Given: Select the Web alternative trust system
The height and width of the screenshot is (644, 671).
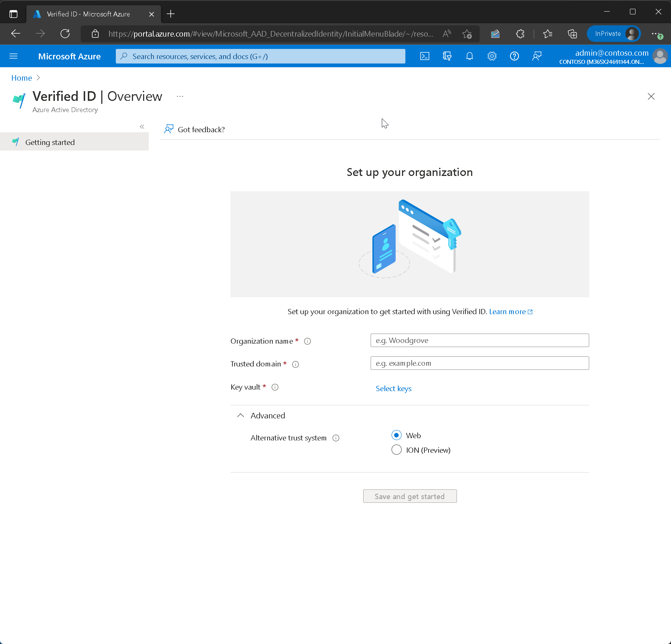Looking at the screenshot, I should coord(396,435).
